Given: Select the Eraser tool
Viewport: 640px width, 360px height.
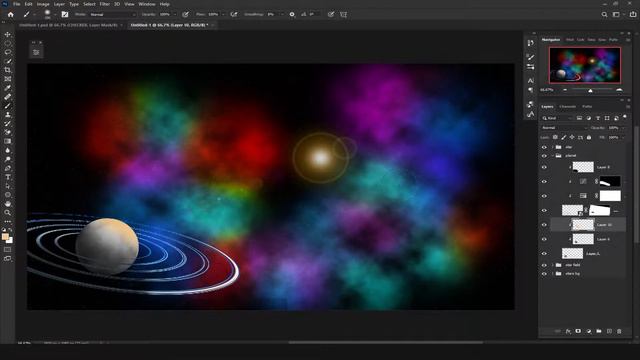Looking at the screenshot, I should (8, 132).
